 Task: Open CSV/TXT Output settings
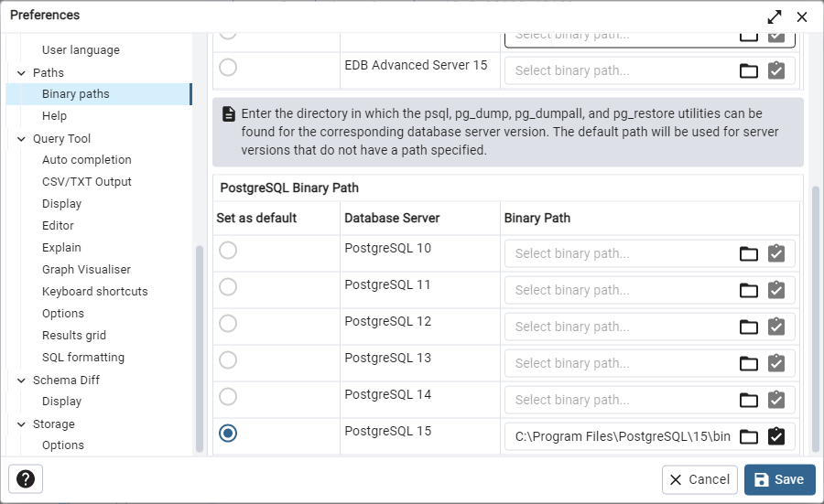point(87,182)
